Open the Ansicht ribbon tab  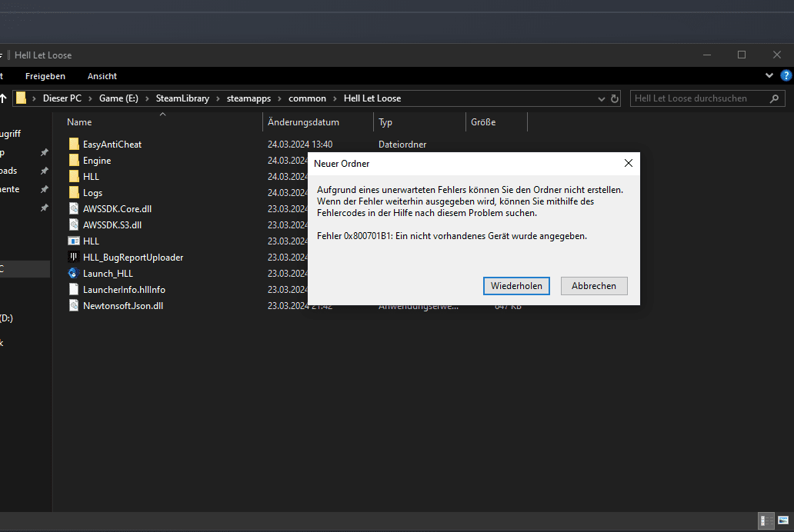pos(102,76)
